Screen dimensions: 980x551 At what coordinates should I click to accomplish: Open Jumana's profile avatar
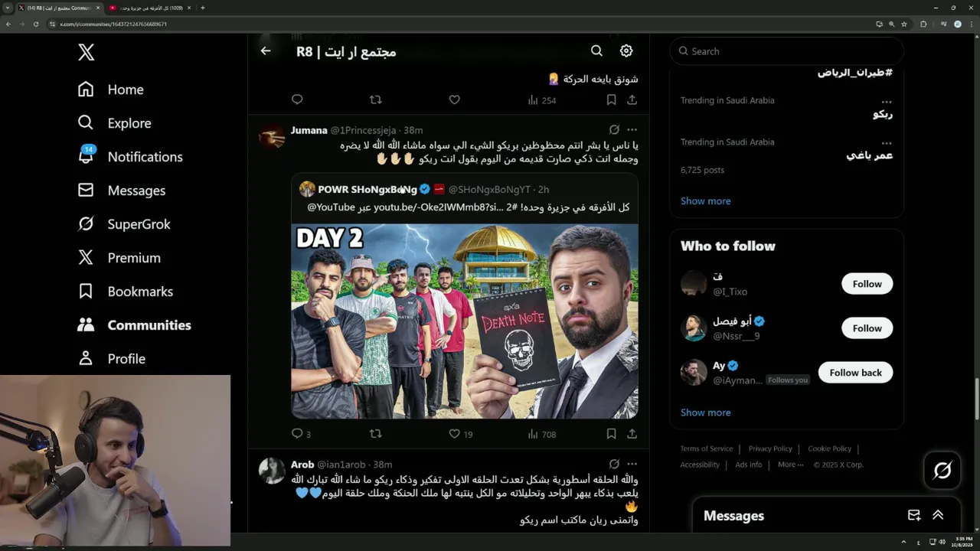(272, 136)
